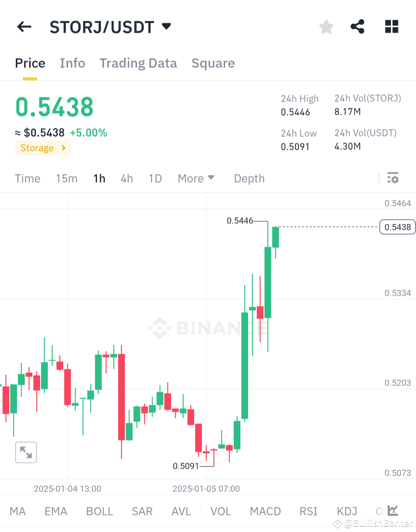Switch chart to 4h timeframe

126,178
